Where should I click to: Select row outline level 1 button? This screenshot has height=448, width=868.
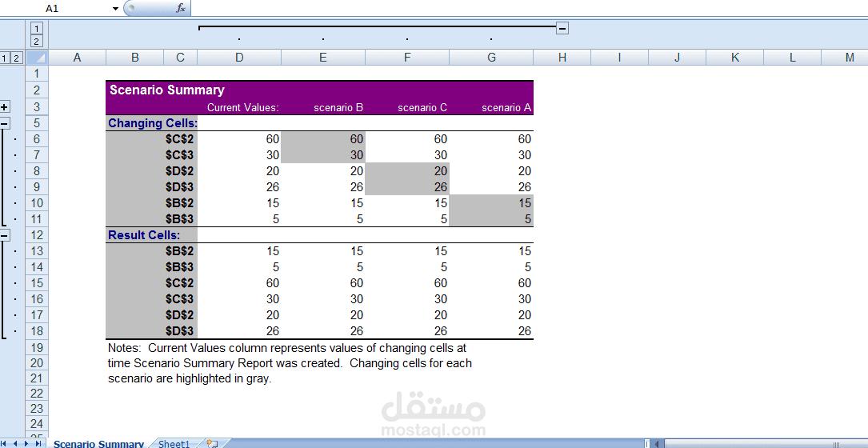[x=5, y=58]
